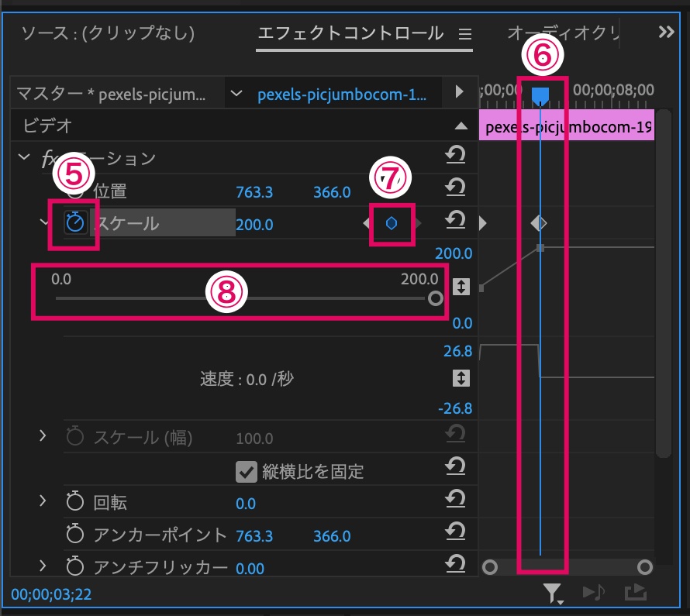Reset the 位置 parameter
The width and height of the screenshot is (690, 616).
pyautogui.click(x=455, y=188)
